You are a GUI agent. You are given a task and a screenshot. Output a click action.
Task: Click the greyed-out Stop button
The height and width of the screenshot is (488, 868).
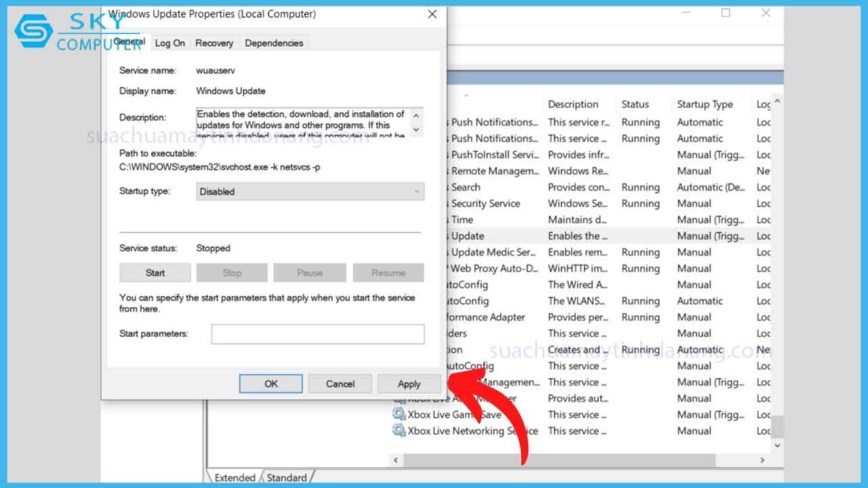coord(232,272)
